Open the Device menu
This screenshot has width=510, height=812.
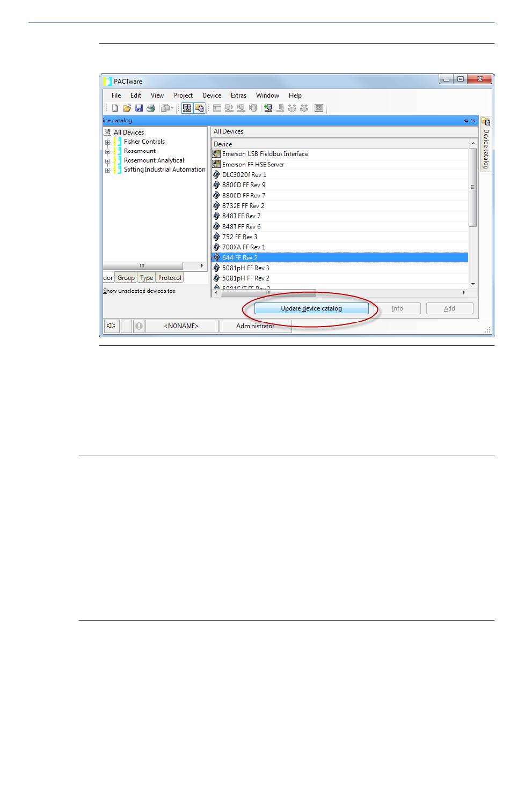coord(212,95)
